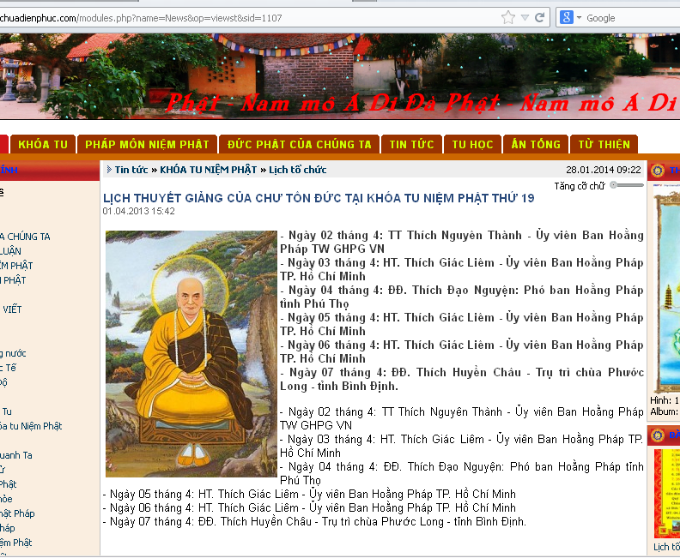This screenshot has width=680, height=558.
Task: Open the PHÁP MÔN NIỆM PHẬT tab
Action: click(147, 144)
